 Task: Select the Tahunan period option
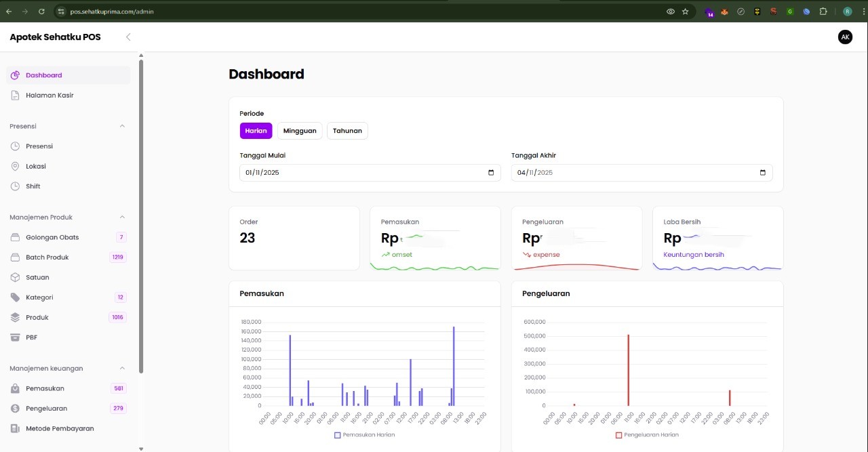coord(347,131)
